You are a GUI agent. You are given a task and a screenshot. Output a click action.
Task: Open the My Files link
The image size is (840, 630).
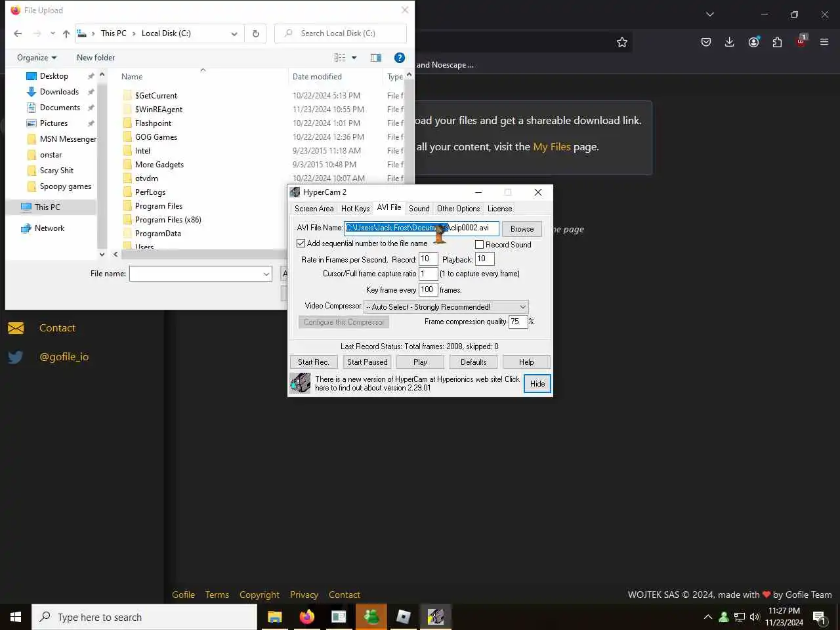tap(552, 147)
